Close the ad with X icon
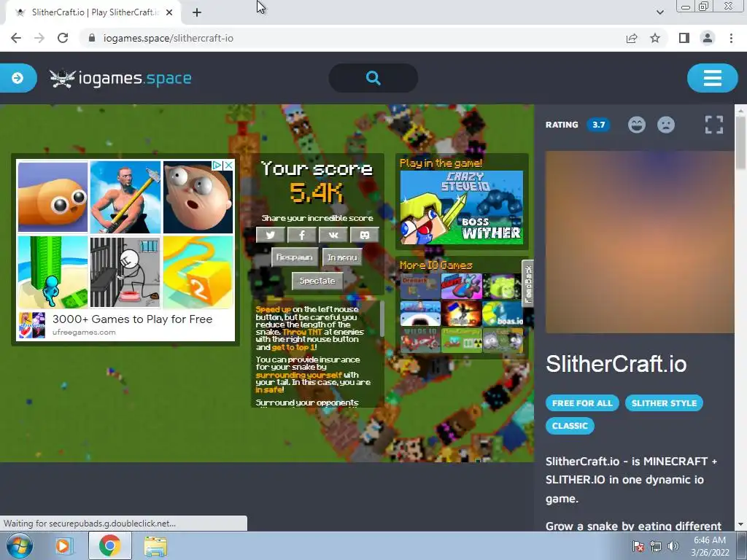747x560 pixels. point(228,166)
